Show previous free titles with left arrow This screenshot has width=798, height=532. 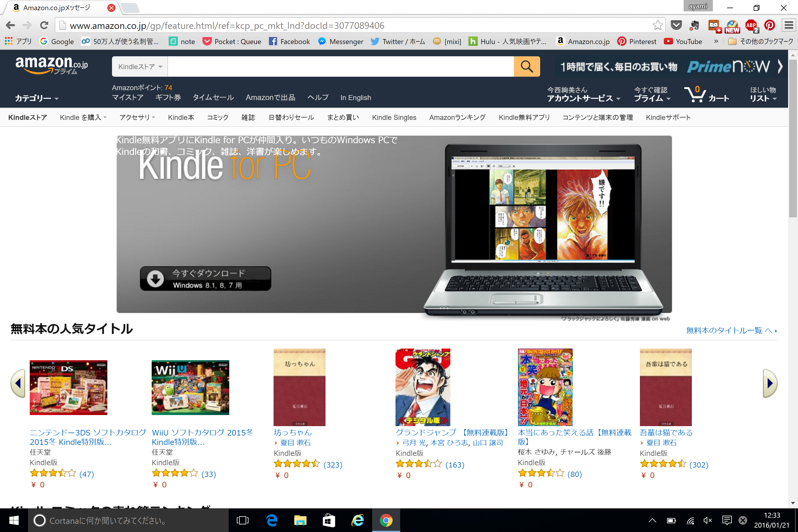[x=18, y=383]
